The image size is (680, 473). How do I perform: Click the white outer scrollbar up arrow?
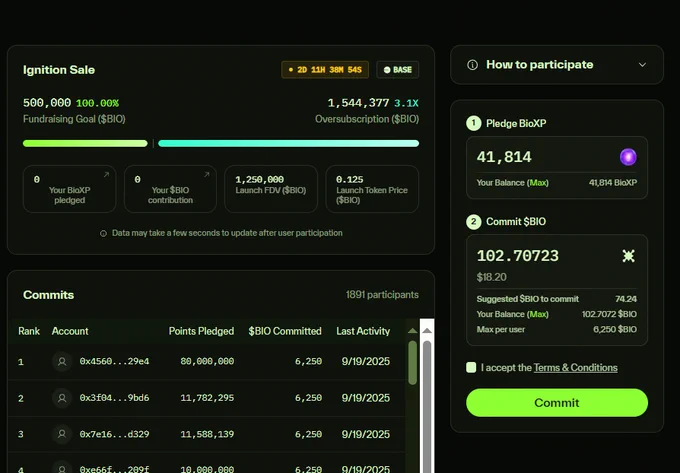(x=427, y=330)
